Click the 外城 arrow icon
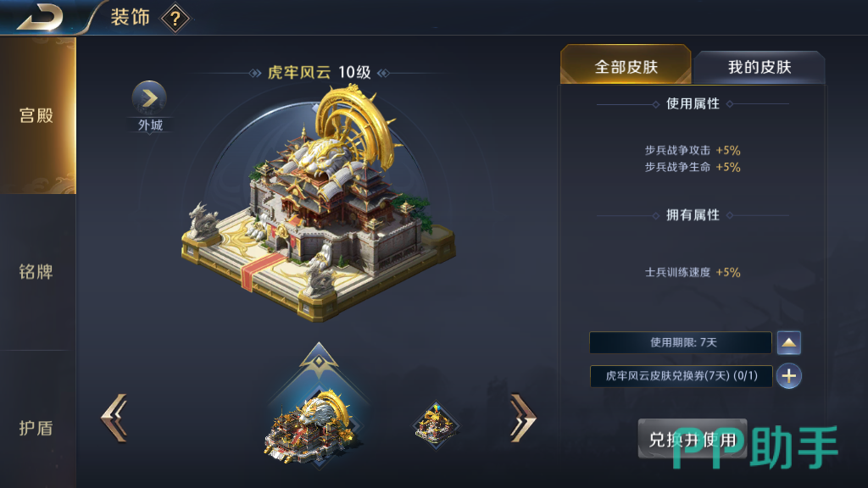Viewport: 868px width, 488px height. (149, 98)
